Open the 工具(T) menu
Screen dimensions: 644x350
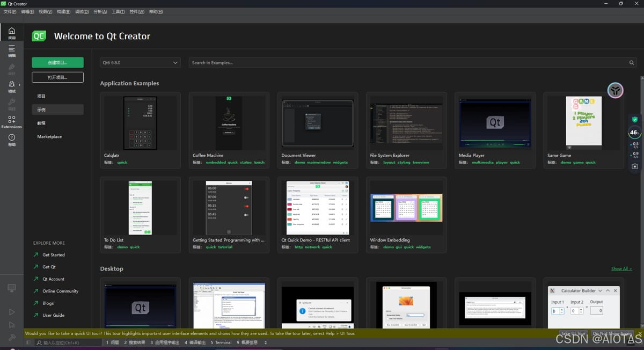118,12
